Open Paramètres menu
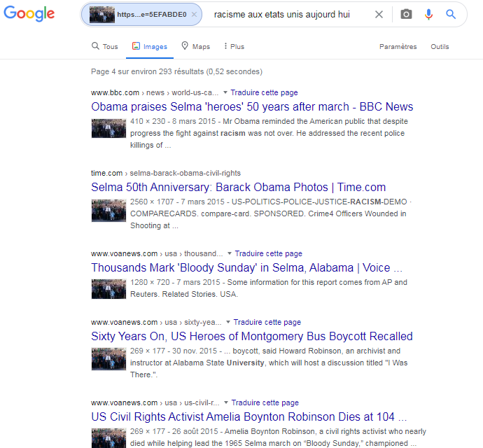 (398, 46)
